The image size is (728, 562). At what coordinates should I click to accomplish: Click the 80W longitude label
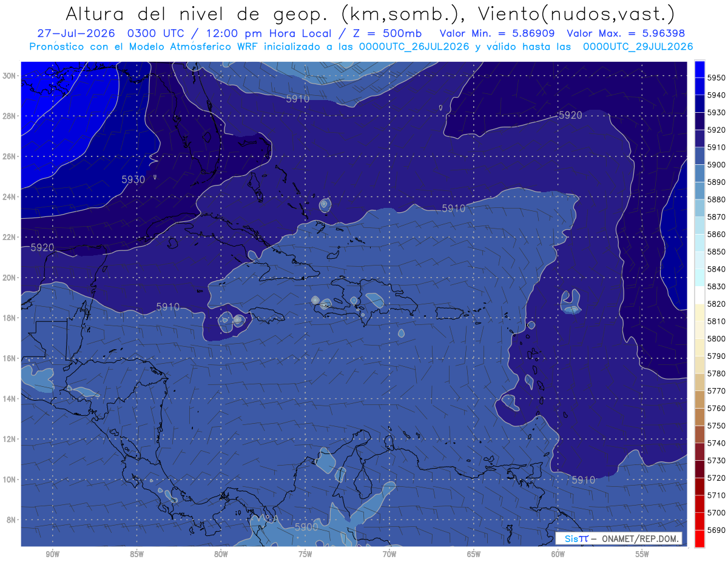tap(221, 554)
